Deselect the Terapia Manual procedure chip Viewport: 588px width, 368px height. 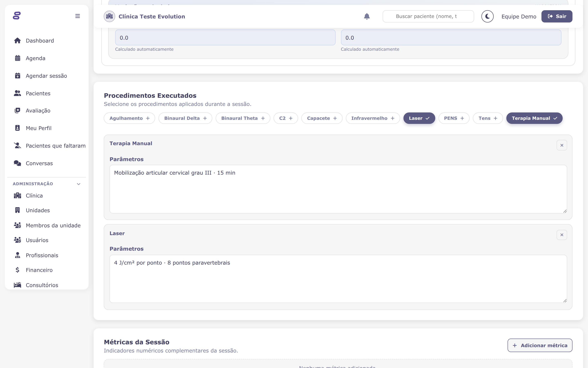[534, 118]
